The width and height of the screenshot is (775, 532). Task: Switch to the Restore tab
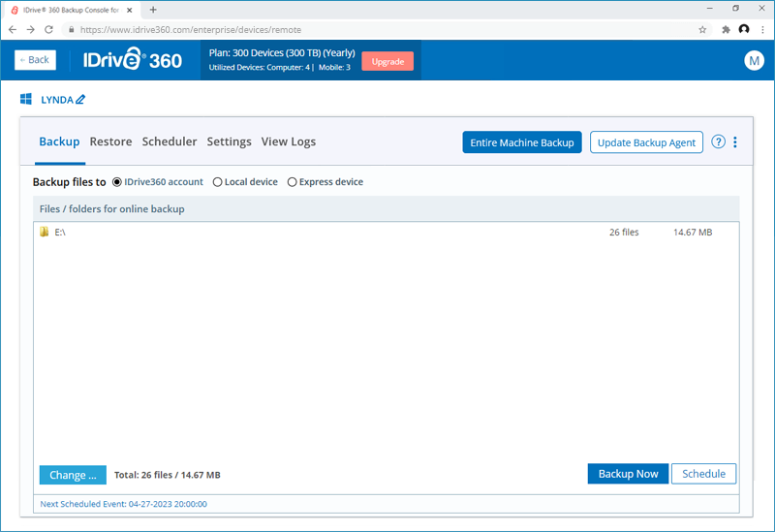[110, 141]
